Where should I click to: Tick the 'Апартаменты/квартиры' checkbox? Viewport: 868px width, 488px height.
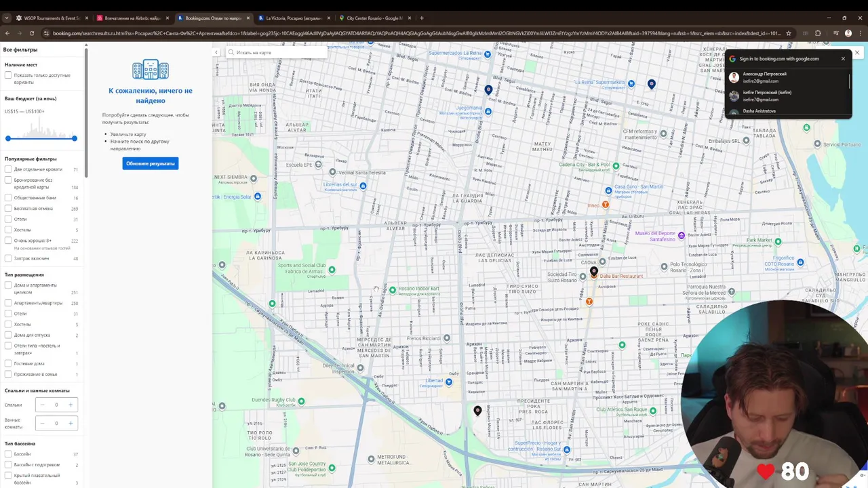coord(8,303)
